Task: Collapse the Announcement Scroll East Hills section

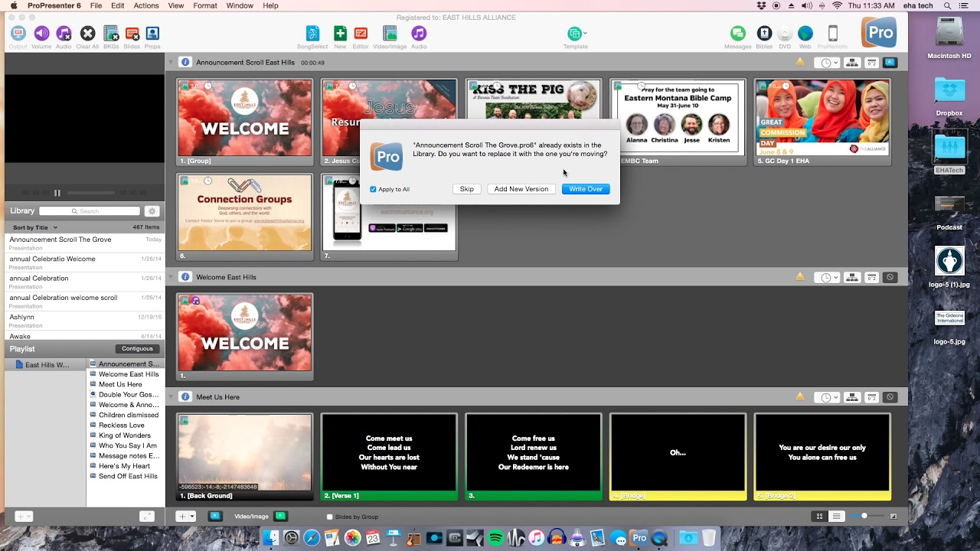Action: (171, 62)
